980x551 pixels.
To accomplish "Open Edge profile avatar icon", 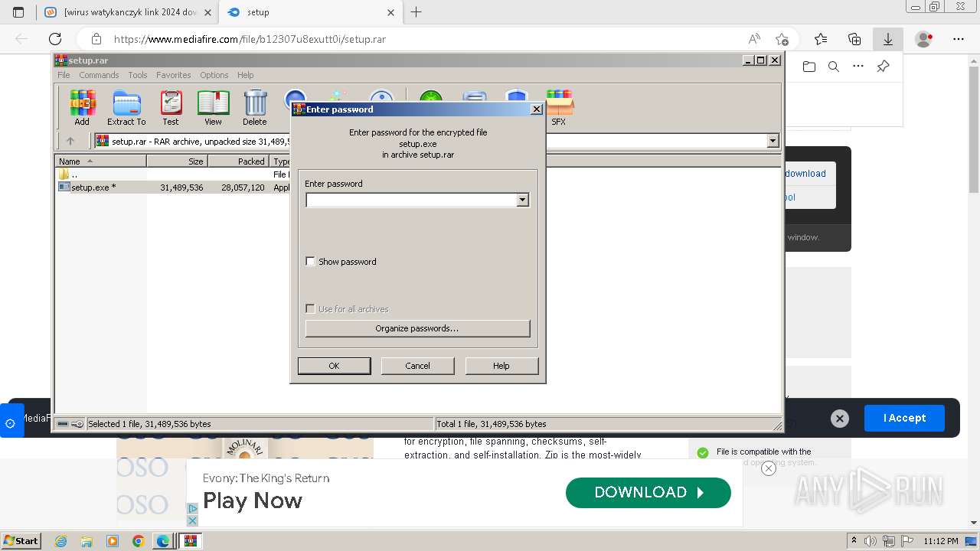I will (x=924, y=39).
